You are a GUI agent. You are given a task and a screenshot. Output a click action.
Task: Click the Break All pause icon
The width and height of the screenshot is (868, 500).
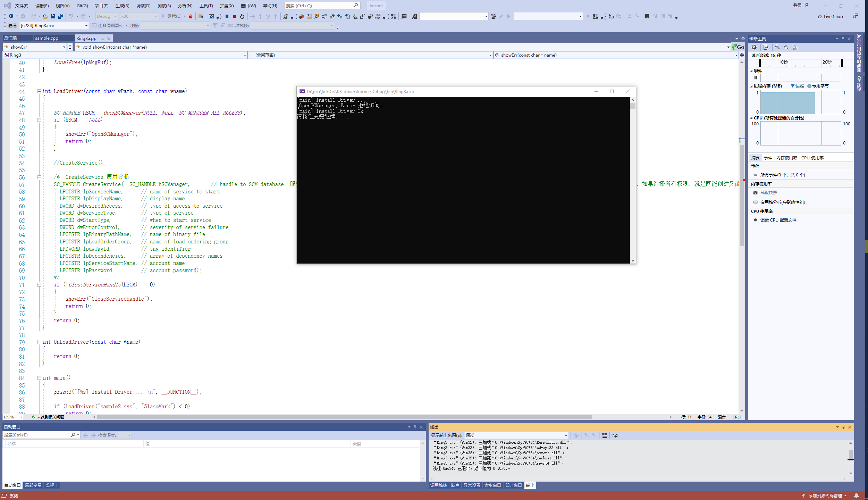coord(227,16)
